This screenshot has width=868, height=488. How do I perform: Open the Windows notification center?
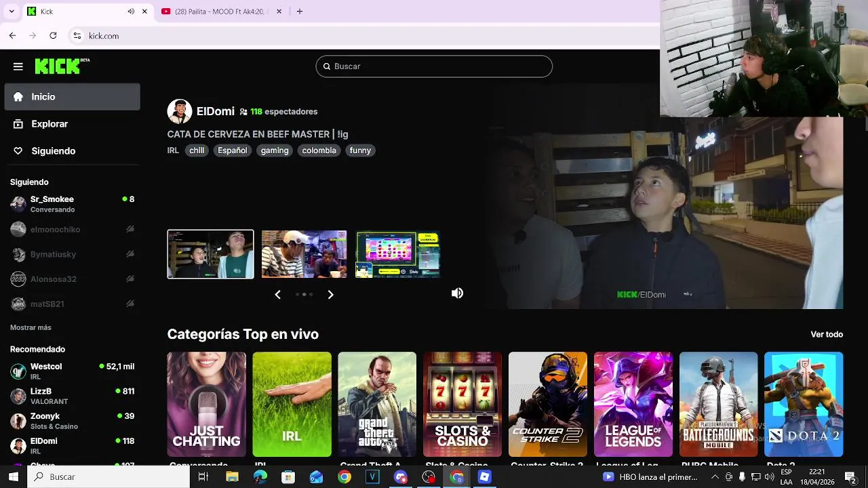(850, 477)
